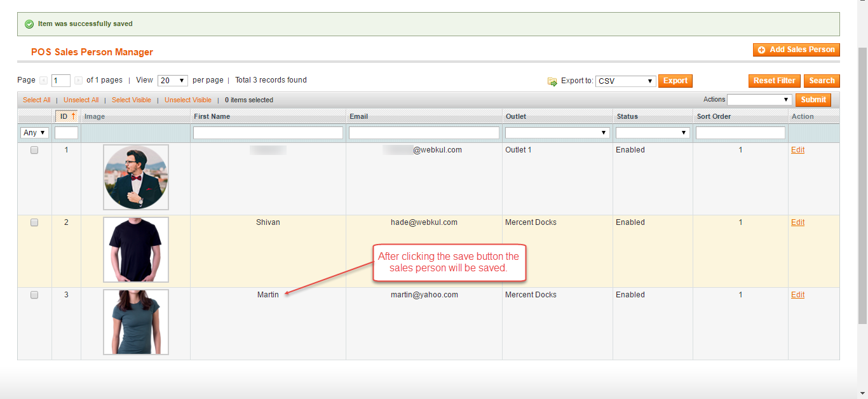Open the Status filter dropdown
868x399 pixels.
click(x=653, y=133)
